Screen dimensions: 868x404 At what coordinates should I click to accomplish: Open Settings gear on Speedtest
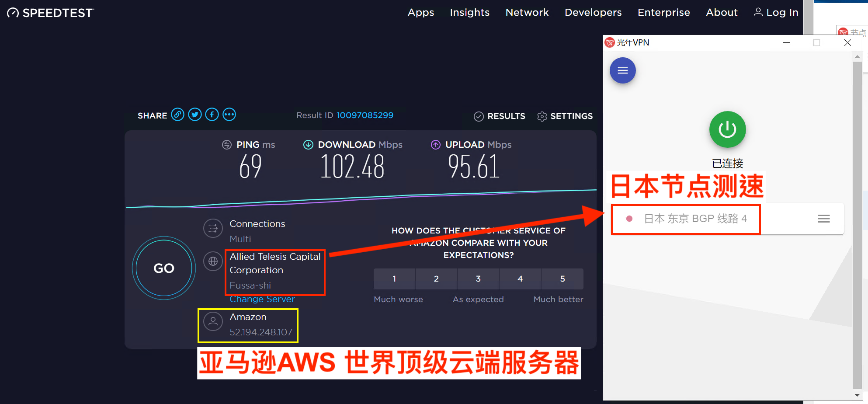click(x=542, y=116)
